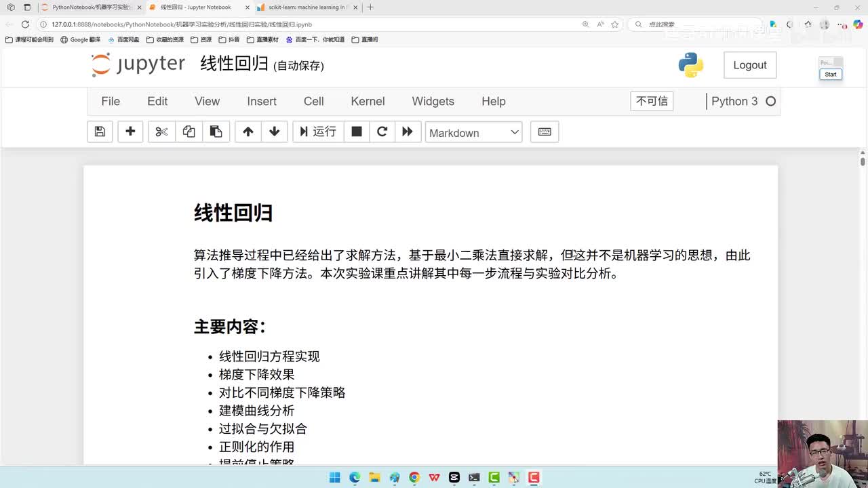
Task: Click the list item 线性回归方程实现
Action: tap(269, 357)
